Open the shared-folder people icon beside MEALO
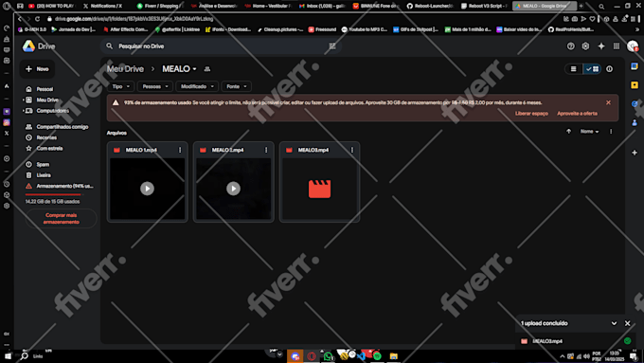The image size is (644, 363). coord(207,69)
